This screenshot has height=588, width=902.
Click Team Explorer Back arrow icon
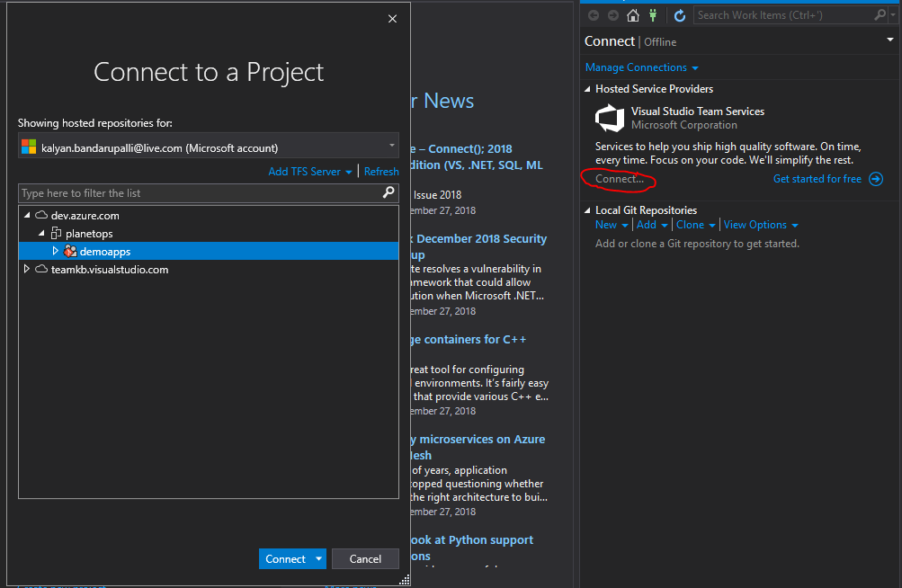click(594, 15)
